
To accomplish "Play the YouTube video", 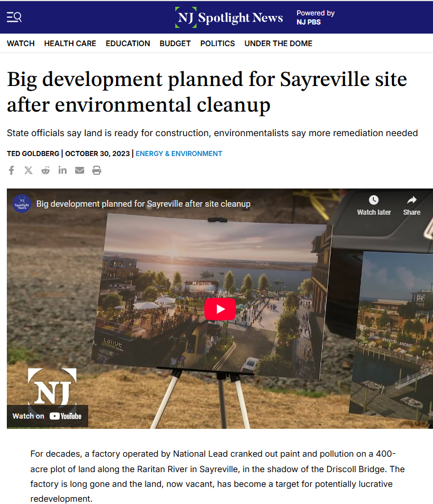I will click(x=220, y=309).
